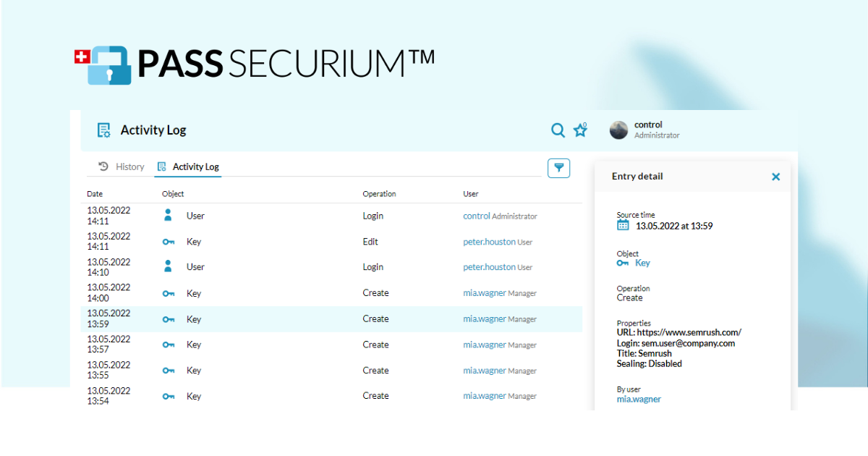
Task: Click the Activity Log header icon
Action: click(104, 130)
